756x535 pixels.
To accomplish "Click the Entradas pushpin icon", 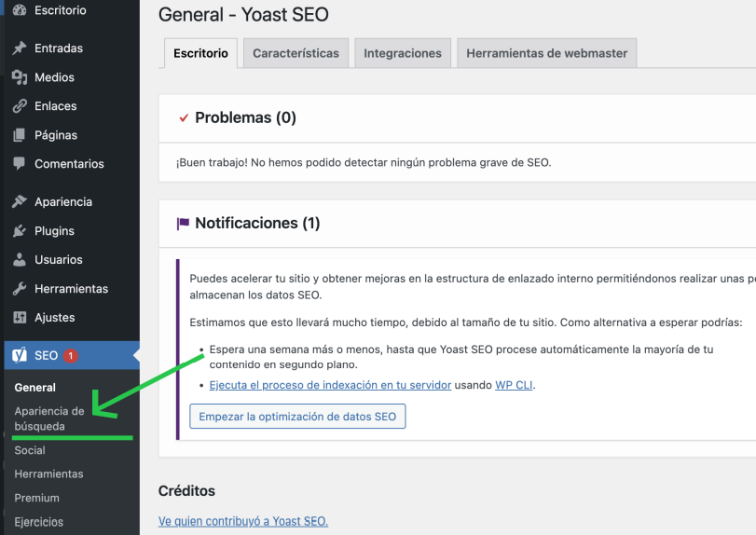I will coord(20,48).
